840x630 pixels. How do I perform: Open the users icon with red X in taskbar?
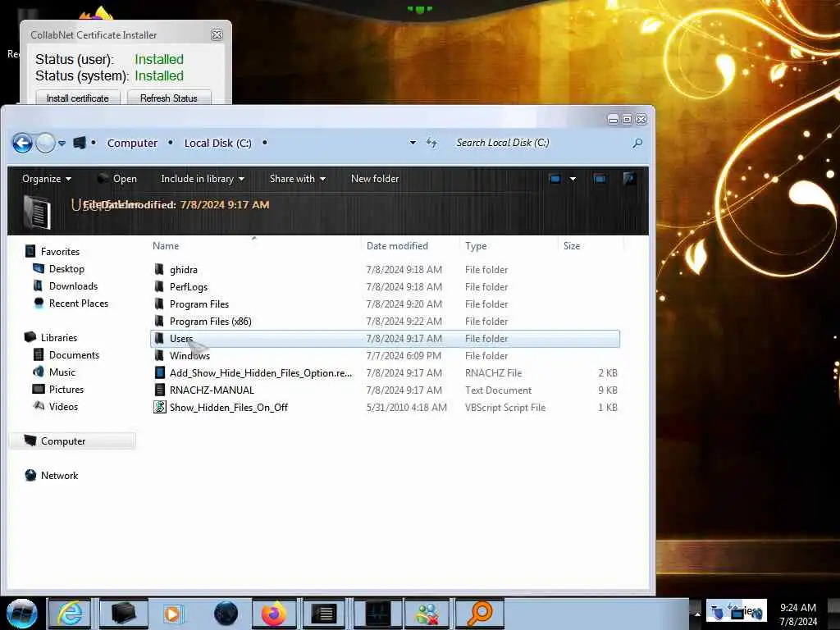point(427,614)
